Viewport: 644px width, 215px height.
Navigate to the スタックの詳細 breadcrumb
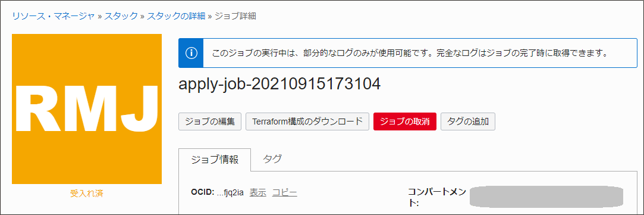click(x=176, y=17)
